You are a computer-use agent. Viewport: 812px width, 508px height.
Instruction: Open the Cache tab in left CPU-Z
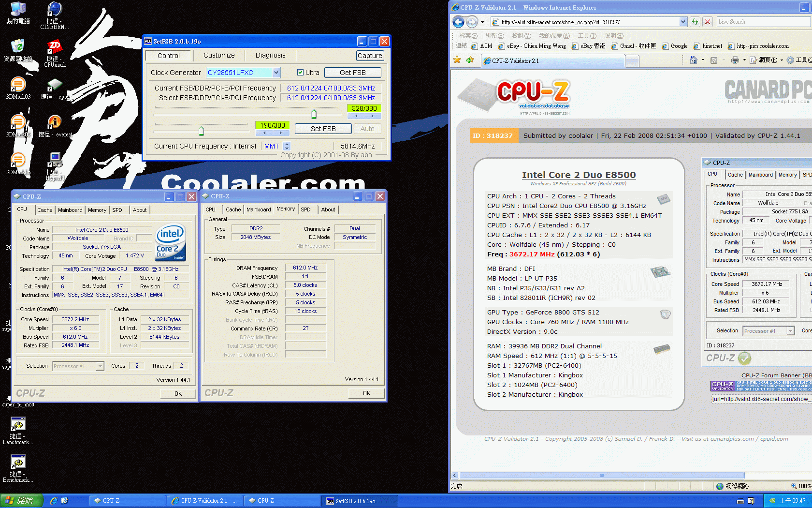pyautogui.click(x=45, y=210)
